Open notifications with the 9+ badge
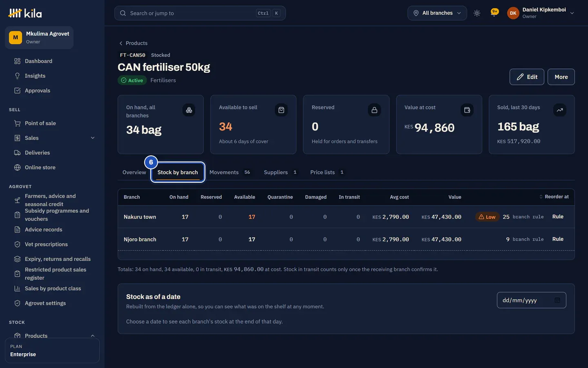The image size is (588, 368). [494, 13]
